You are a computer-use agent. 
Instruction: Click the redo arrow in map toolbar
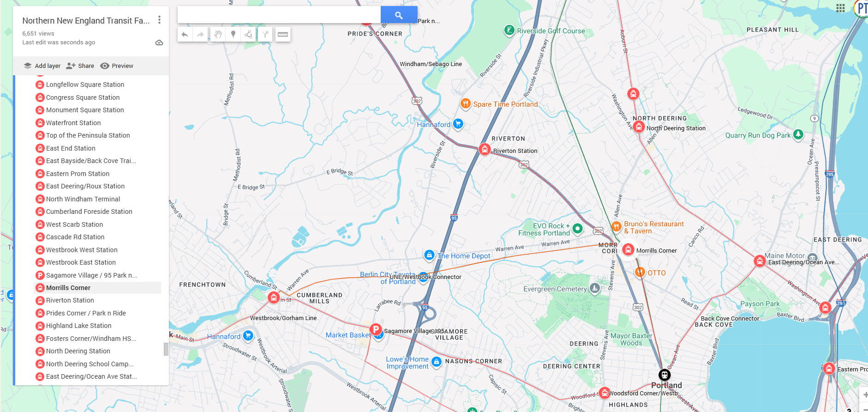tap(200, 35)
